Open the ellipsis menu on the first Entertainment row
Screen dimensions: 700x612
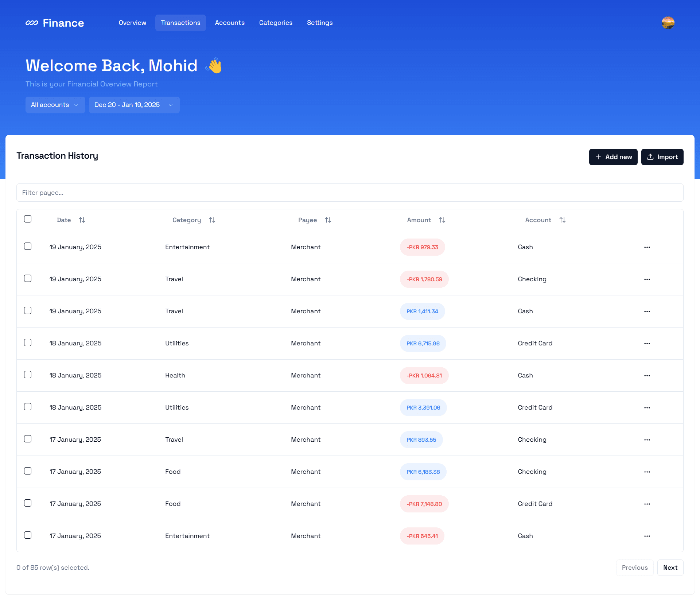[x=647, y=247]
